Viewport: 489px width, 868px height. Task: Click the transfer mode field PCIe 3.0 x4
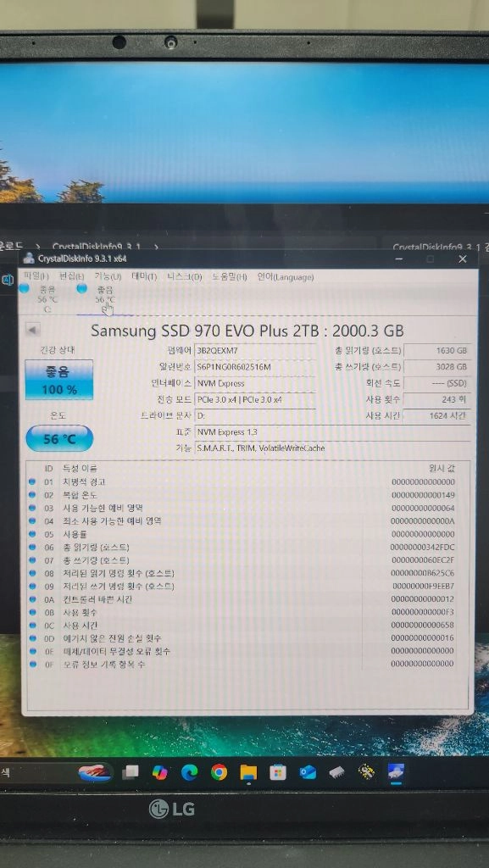click(255, 399)
